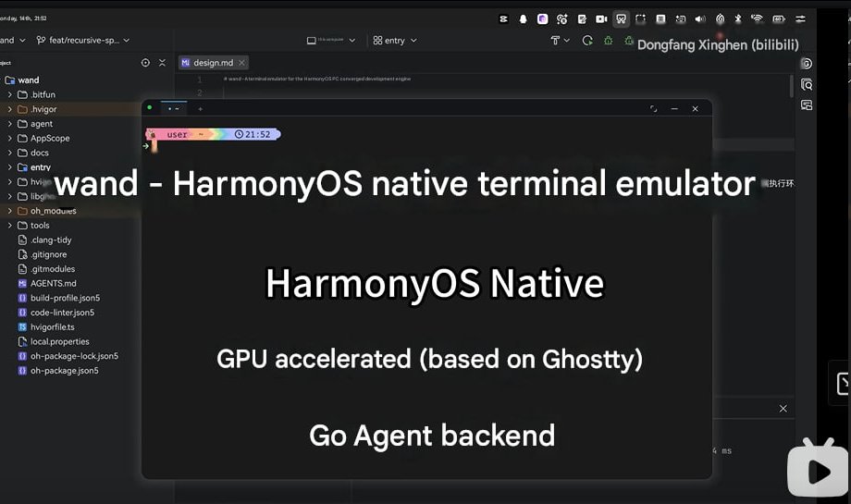The width and height of the screenshot is (851, 504).
Task: Expand the docs folder arrow
Action: (10, 153)
